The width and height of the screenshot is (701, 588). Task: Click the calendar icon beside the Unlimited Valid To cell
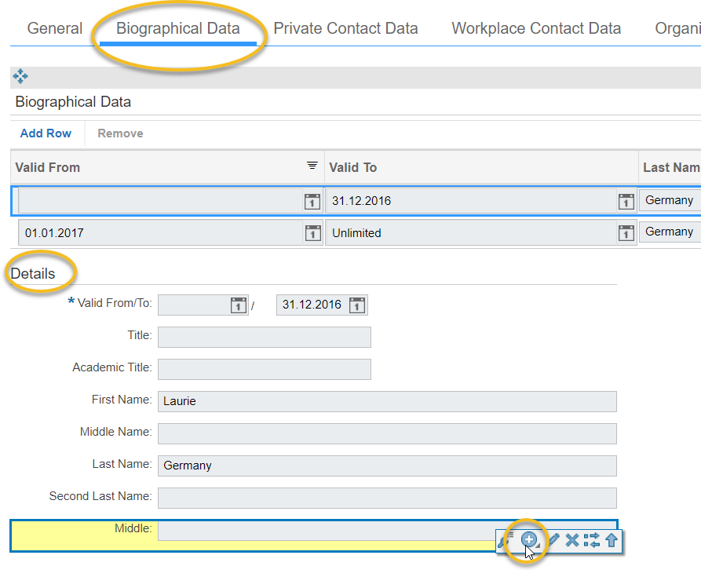(626, 232)
